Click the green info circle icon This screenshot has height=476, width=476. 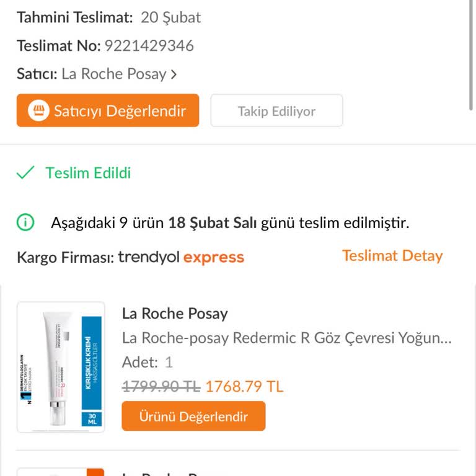tap(25, 222)
